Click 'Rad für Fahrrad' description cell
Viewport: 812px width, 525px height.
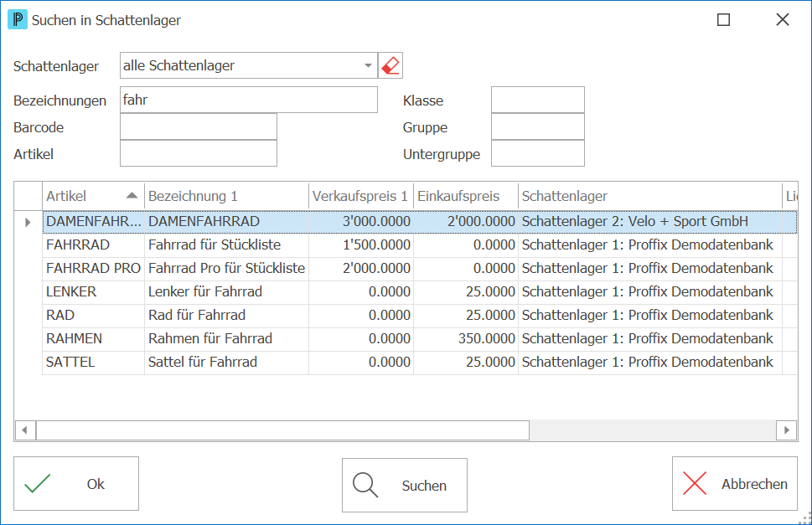(226, 316)
